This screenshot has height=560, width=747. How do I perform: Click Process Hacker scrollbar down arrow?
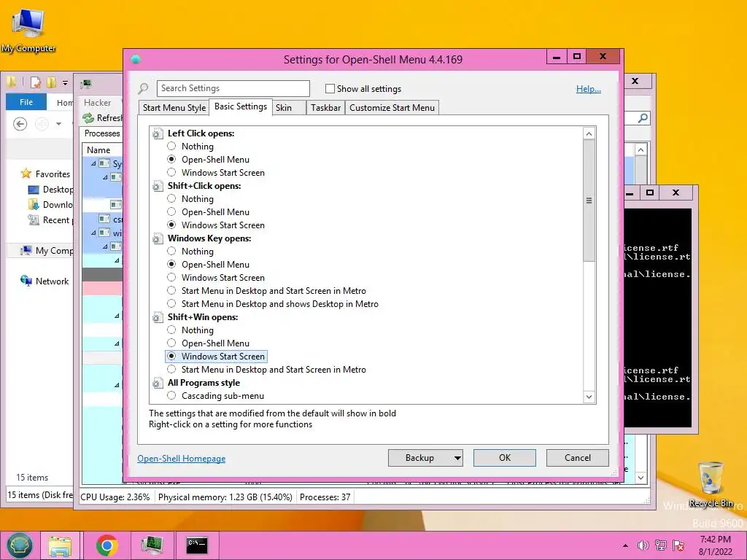[640, 478]
